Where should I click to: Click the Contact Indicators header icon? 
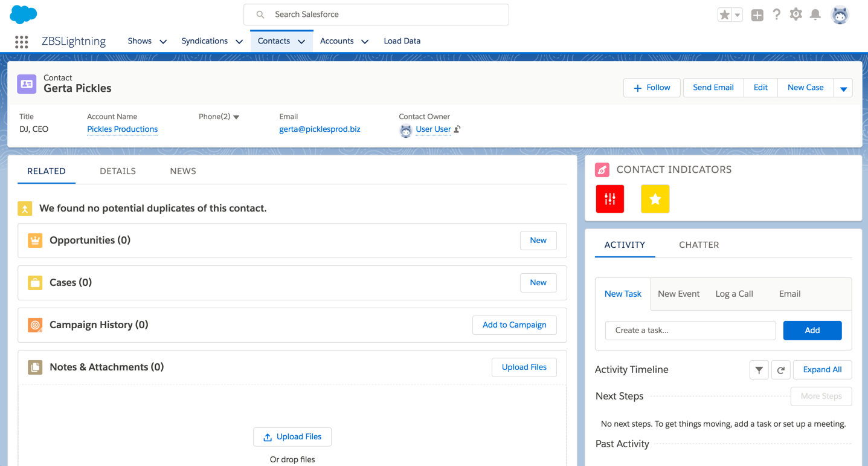602,170
